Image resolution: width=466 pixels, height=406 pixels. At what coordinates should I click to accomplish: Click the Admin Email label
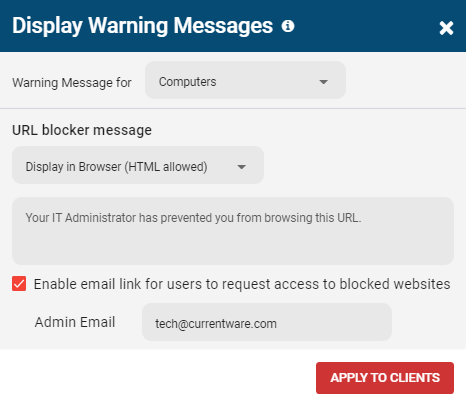tap(75, 322)
